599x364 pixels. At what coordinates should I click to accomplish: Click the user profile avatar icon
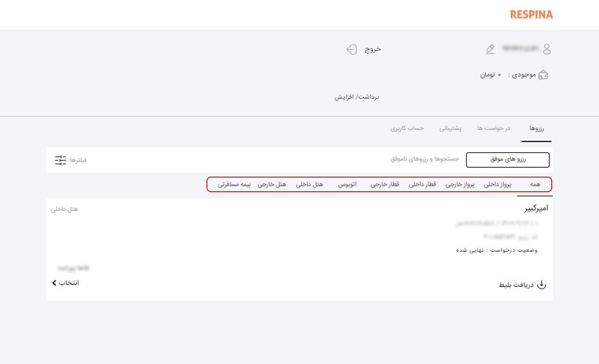tap(547, 49)
